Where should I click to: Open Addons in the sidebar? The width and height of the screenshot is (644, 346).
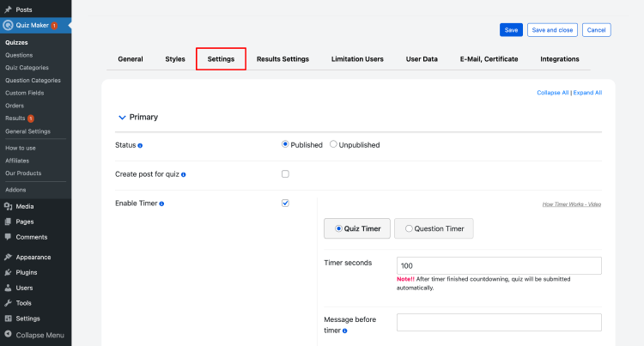tap(15, 190)
